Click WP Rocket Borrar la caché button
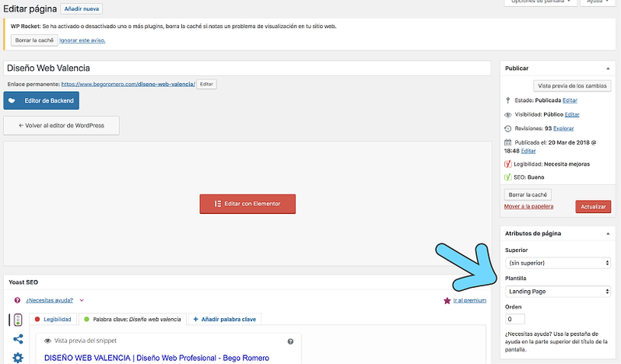Viewport: 621px width, 364px height. (34, 40)
